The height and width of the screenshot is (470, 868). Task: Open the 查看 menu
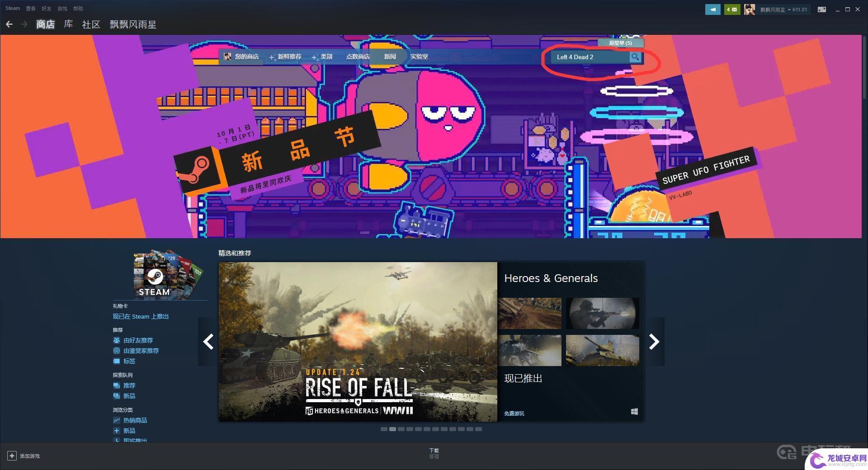pos(31,8)
